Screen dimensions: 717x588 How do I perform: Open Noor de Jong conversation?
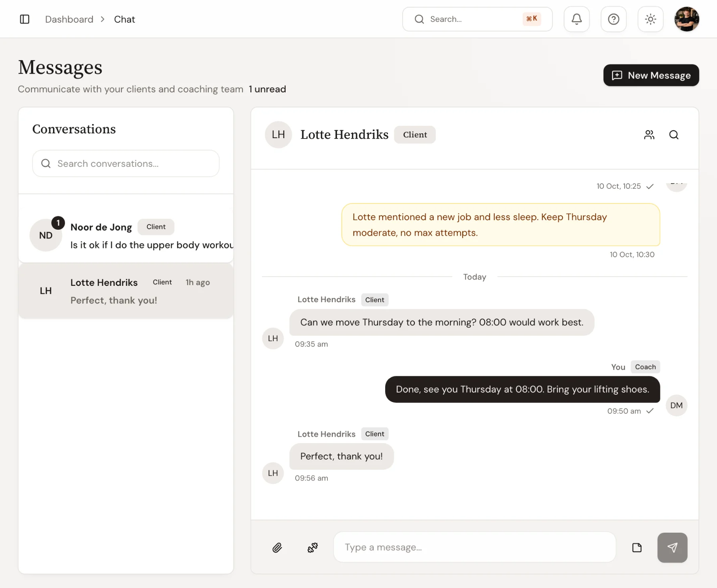(x=126, y=235)
